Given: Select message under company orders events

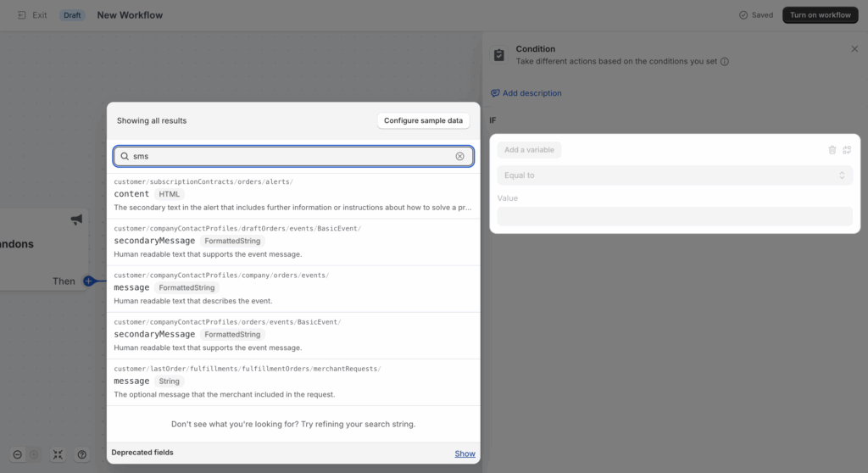Looking at the screenshot, I should coord(293,289).
